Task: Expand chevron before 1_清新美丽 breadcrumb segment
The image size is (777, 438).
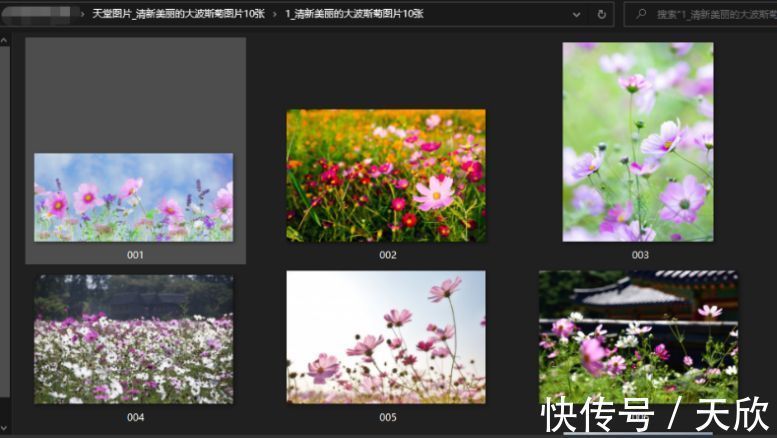Action: pyautogui.click(x=277, y=15)
